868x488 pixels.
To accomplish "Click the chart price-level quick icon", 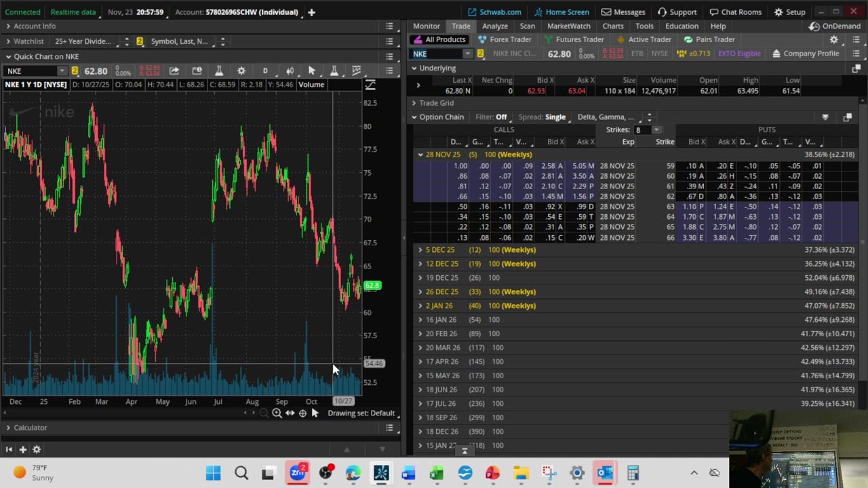I will (x=356, y=70).
